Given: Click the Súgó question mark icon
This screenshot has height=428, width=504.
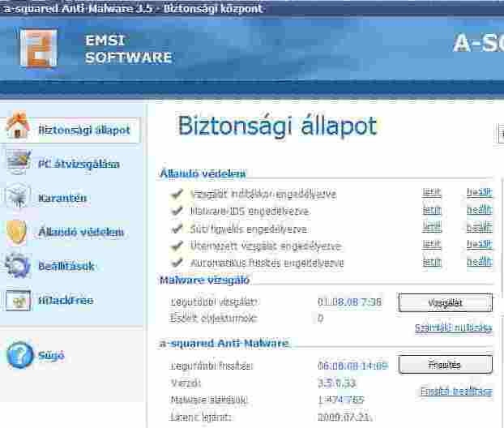Looking at the screenshot, I should point(18,355).
